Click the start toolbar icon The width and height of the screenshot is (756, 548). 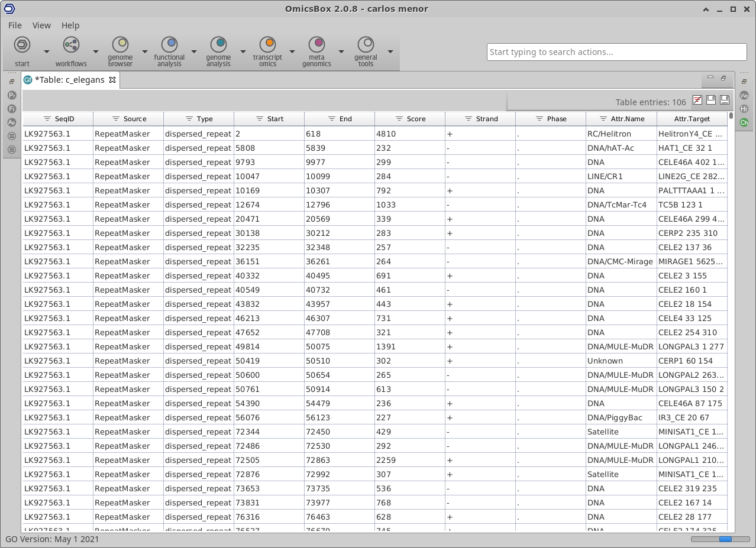(x=22, y=46)
